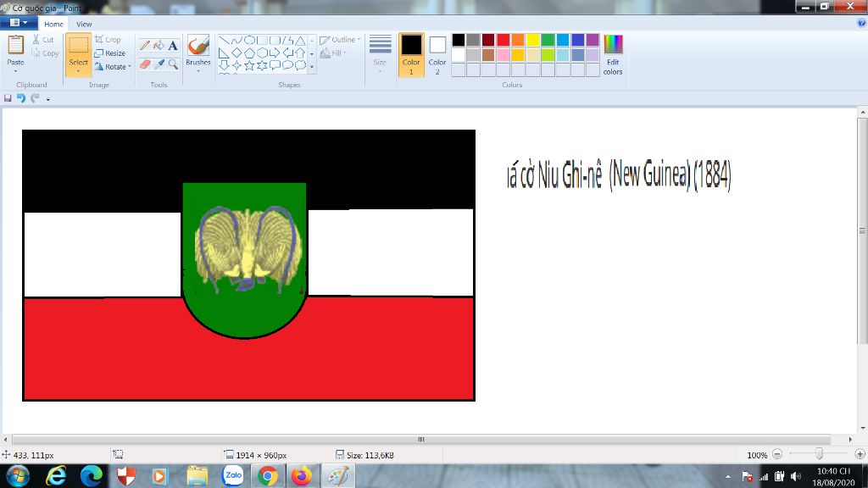868x488 pixels.
Task: Pick the Eraser tool
Action: click(x=145, y=64)
